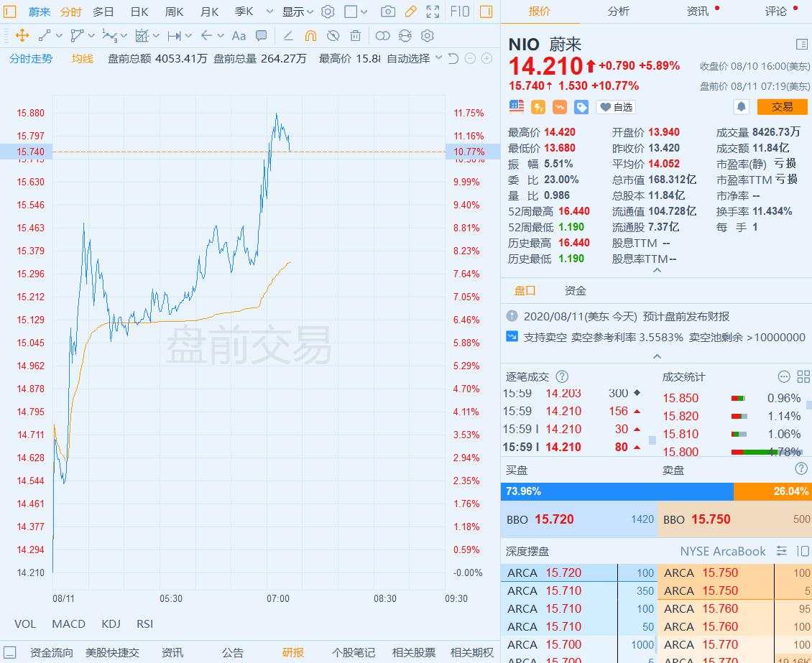The width and height of the screenshot is (812, 663).
Task: Select the wave pattern drawing tool
Action: click(109, 36)
